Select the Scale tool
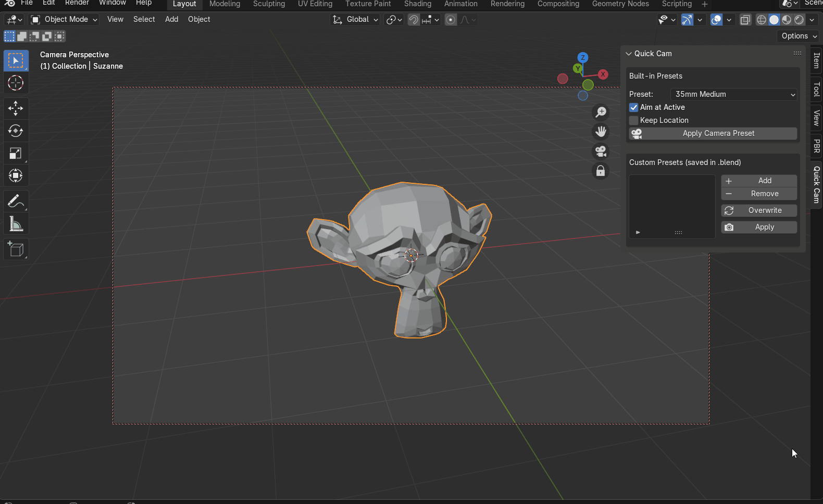The height and width of the screenshot is (504, 823). (16, 153)
